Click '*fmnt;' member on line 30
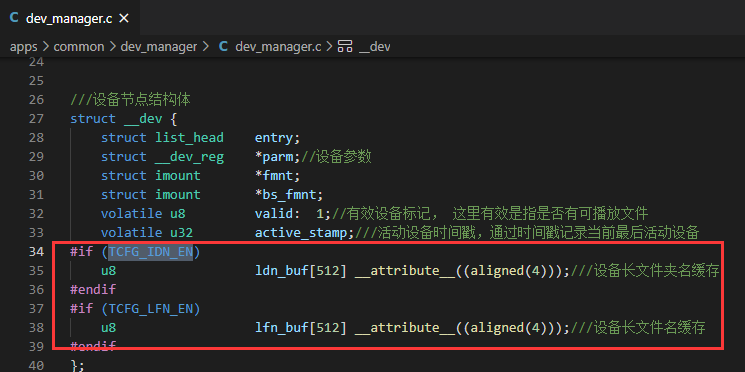The height and width of the screenshot is (372, 745). coord(278,176)
